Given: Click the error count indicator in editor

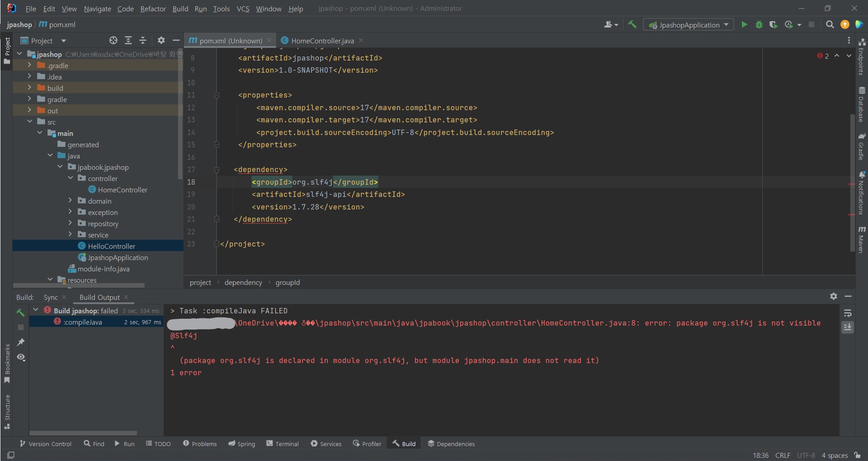Looking at the screenshot, I should point(823,56).
